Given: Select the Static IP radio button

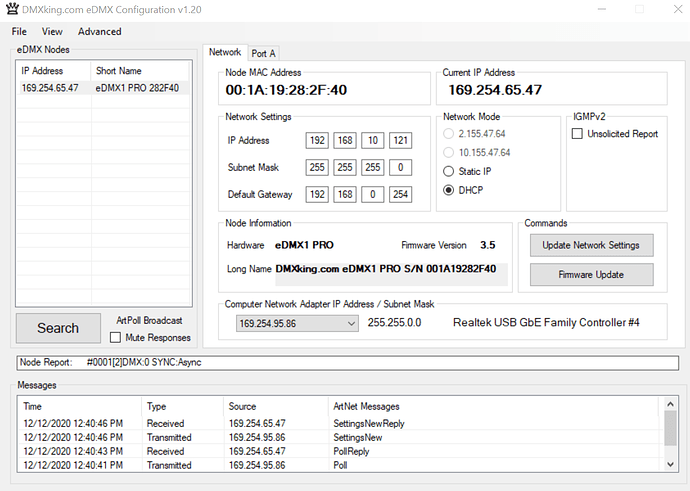Looking at the screenshot, I should (x=448, y=171).
